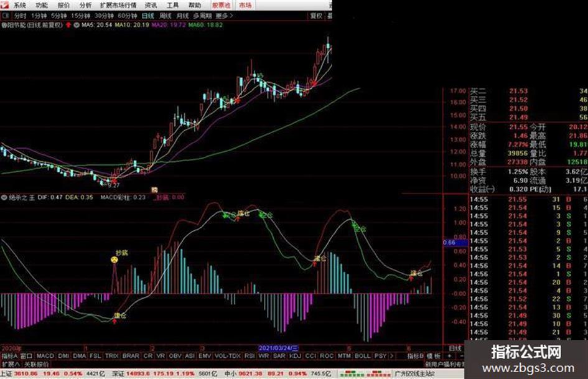Switch chart to 分时 view
This screenshot has height=379, width=588.
(21, 16)
